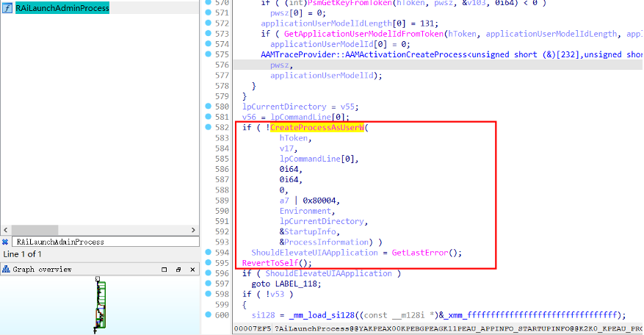
Task: Clear the filter using the blue X icon
Action: coord(5,242)
